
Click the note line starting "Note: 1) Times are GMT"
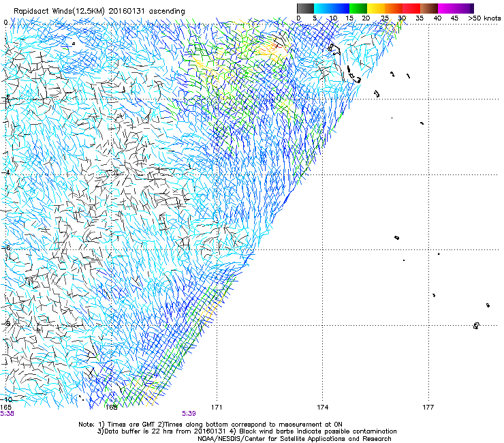point(210,425)
